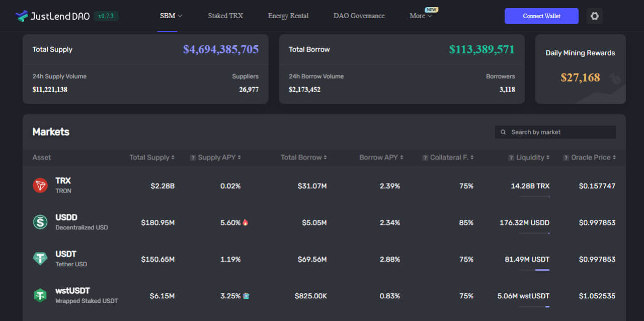Click the help icon beside Supply APY
The width and height of the screenshot is (644, 321).
pyautogui.click(x=193, y=157)
